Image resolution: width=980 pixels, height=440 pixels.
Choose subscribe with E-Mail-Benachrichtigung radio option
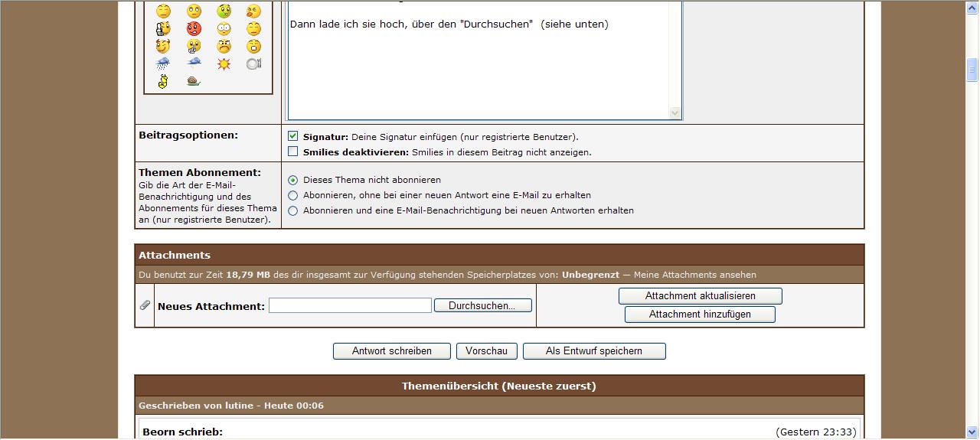[x=292, y=210]
